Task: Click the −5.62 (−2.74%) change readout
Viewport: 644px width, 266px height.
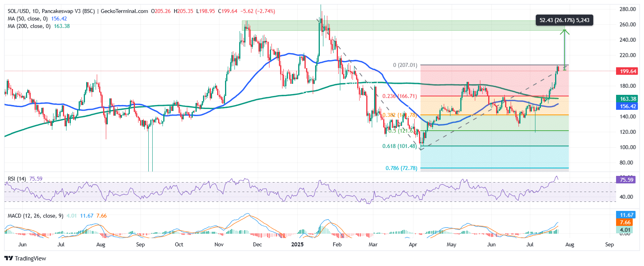Action: 257,11
